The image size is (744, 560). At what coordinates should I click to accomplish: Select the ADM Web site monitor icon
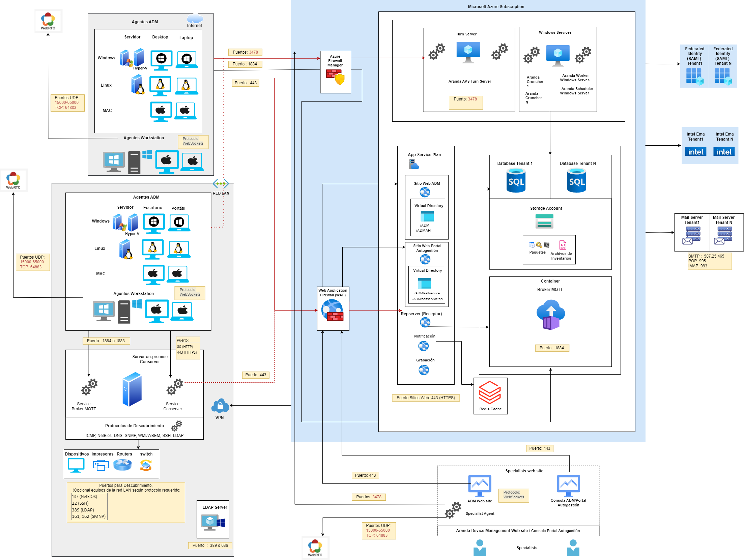[480, 486]
